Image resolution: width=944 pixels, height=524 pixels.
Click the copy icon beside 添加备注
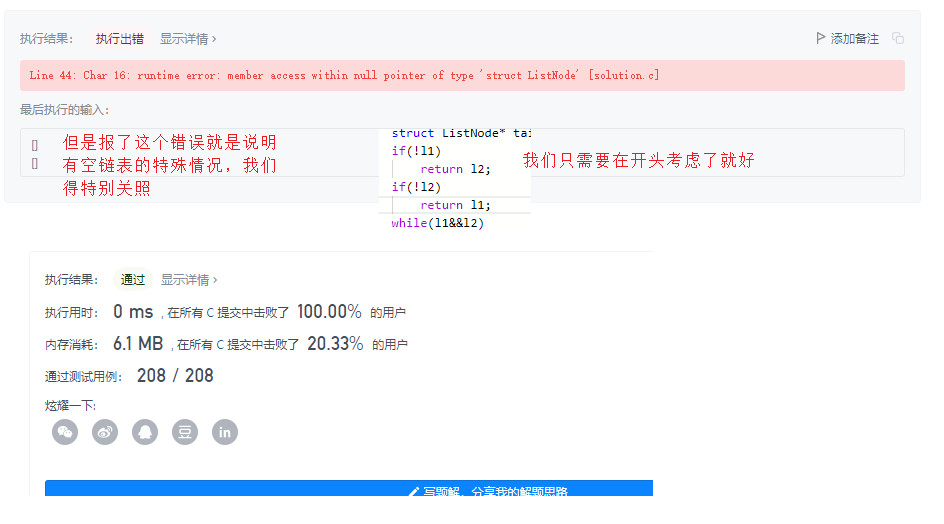click(898, 39)
